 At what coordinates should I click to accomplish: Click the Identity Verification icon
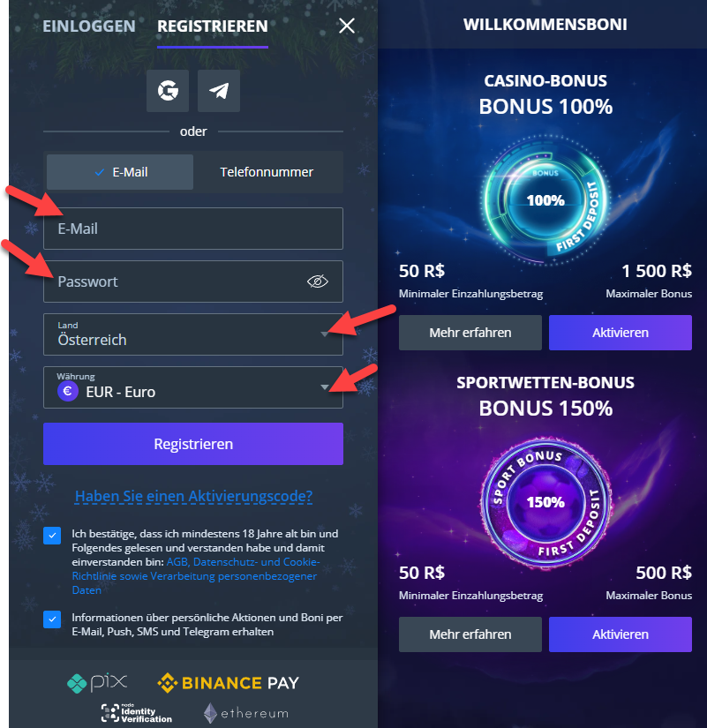tap(137, 713)
